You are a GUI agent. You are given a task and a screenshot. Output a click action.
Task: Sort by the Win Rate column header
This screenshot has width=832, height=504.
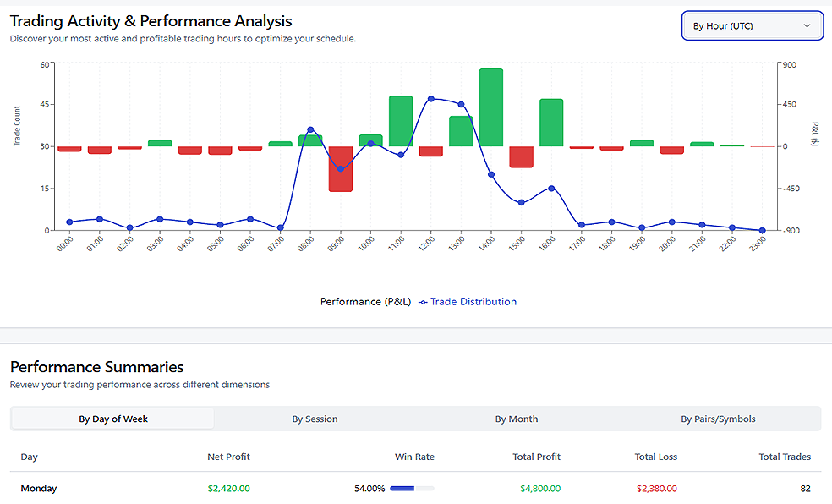point(414,457)
